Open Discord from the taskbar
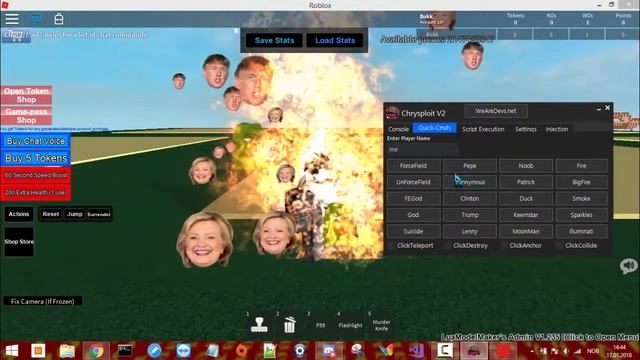 329,351
